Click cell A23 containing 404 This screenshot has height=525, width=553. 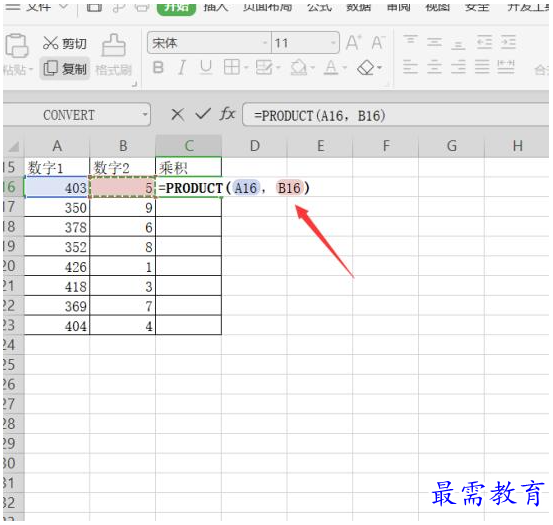click(x=57, y=325)
